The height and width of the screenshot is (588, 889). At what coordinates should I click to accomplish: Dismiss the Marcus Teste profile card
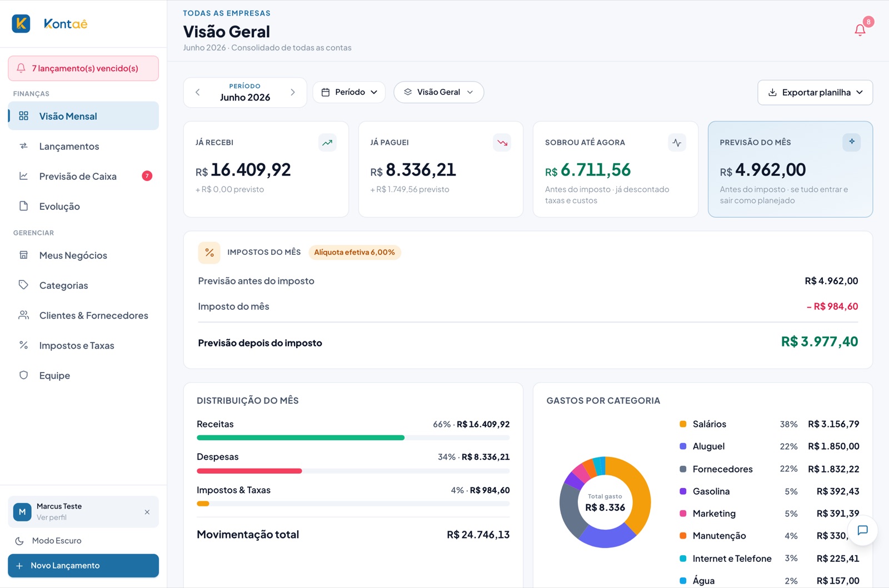(x=147, y=512)
